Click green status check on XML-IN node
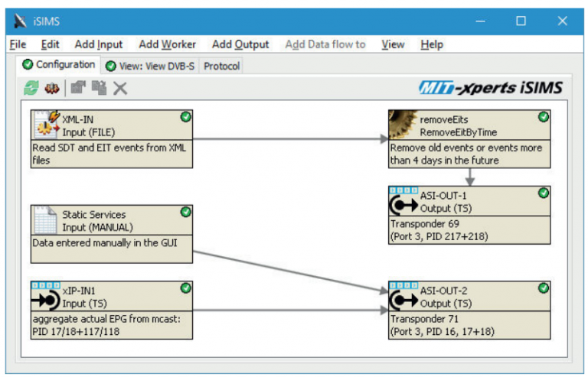The height and width of the screenshot is (377, 588). coord(185,117)
